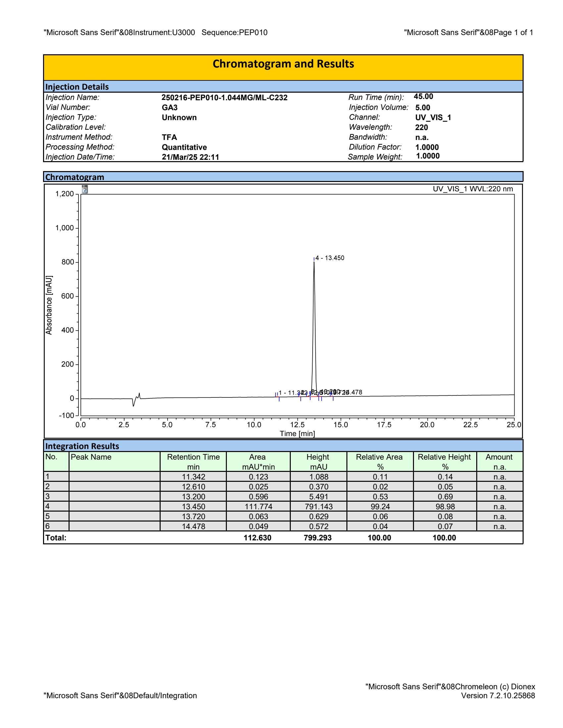Click the Total area value 112.630
The image size is (563, 728).
[257, 538]
